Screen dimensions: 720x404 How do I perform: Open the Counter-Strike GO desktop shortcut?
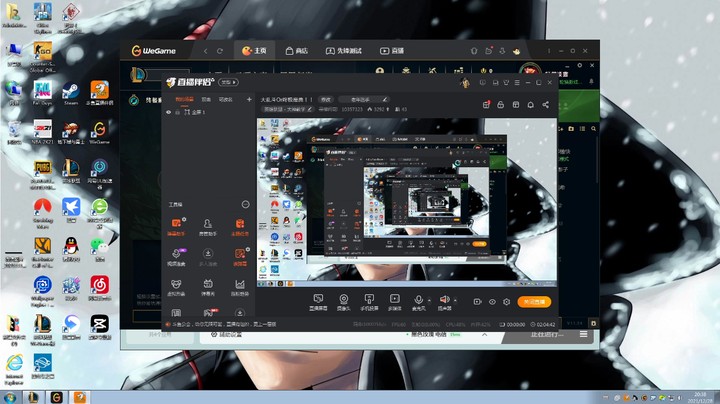pos(42,57)
